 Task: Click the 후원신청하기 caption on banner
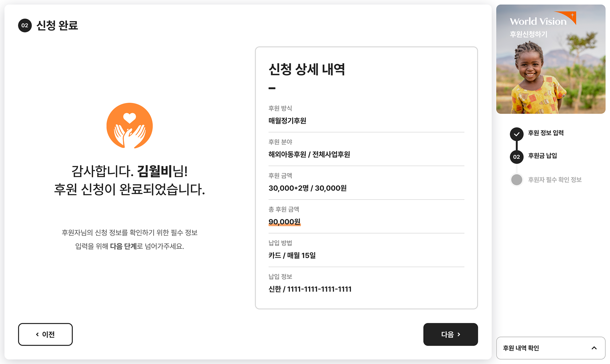click(528, 34)
